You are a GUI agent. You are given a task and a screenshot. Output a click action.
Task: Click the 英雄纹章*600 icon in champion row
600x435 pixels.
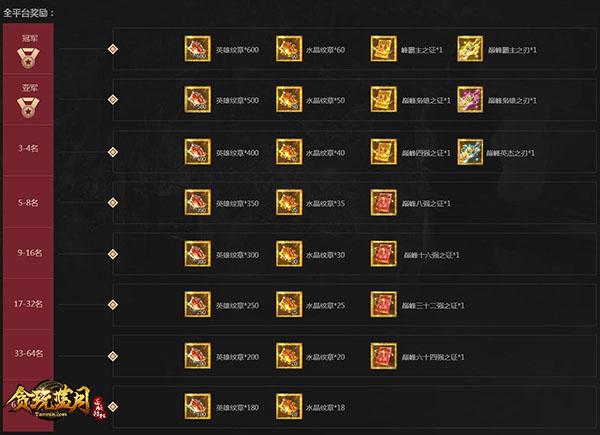pyautogui.click(x=197, y=49)
